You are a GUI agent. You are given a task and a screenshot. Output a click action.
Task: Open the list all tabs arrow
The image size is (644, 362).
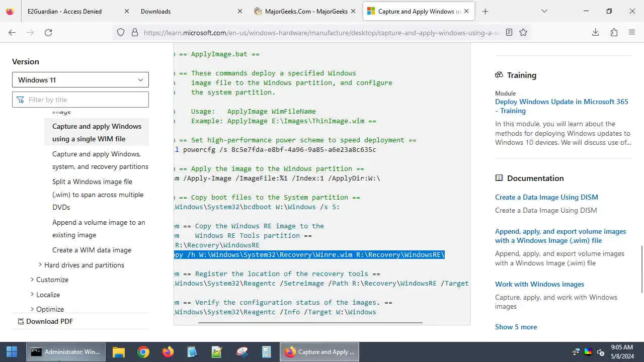point(544,11)
